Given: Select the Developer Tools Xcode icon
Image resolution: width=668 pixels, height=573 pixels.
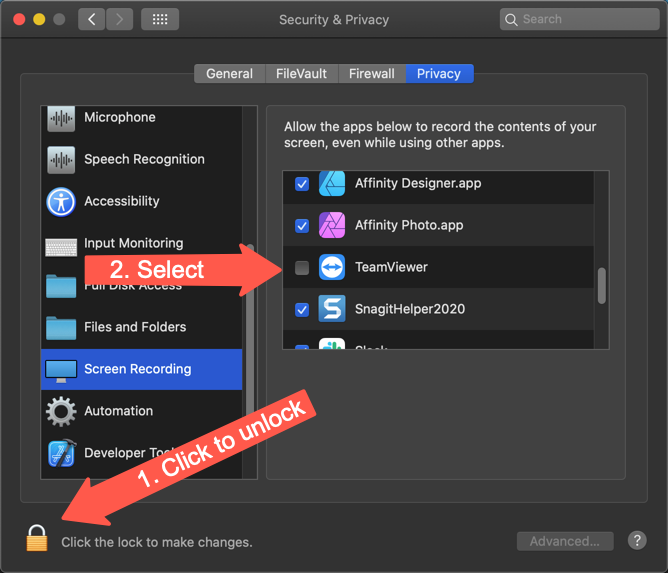Looking at the screenshot, I should (x=62, y=453).
